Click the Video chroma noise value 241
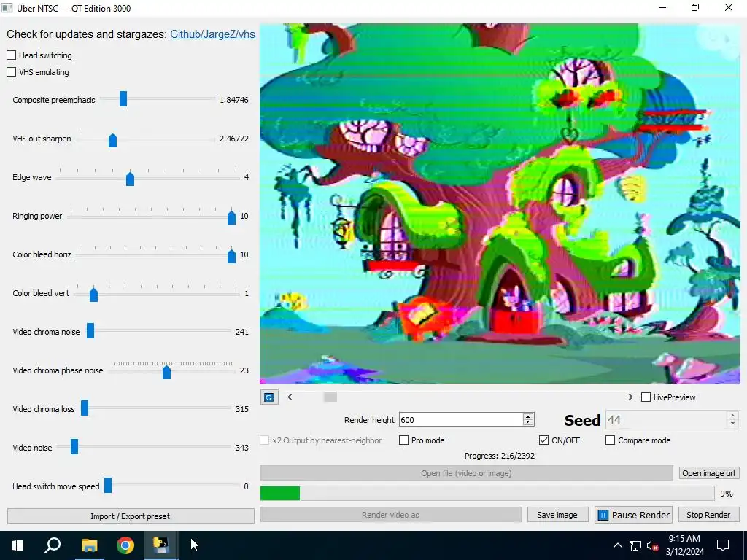Screen dimensions: 747x560 pos(242,332)
